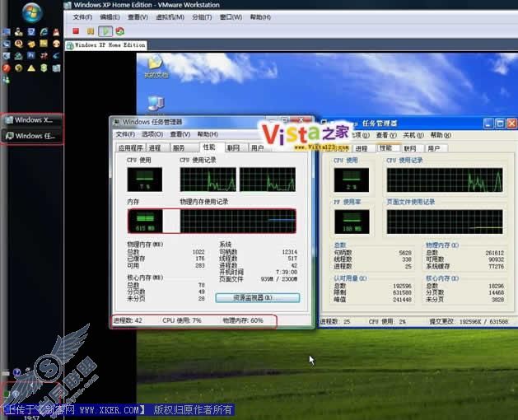Open My Computer icon on the XP desktop
518x420 pixels.
(x=156, y=103)
